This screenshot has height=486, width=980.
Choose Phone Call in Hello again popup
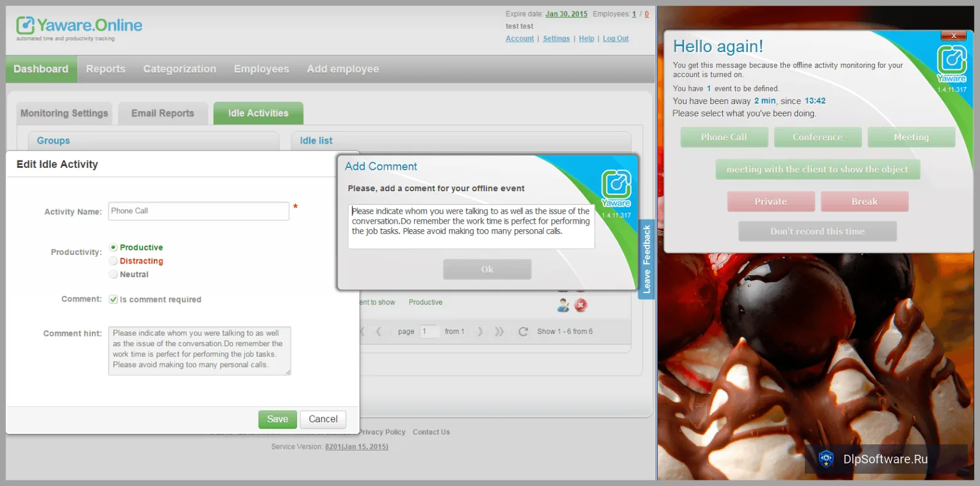click(724, 137)
